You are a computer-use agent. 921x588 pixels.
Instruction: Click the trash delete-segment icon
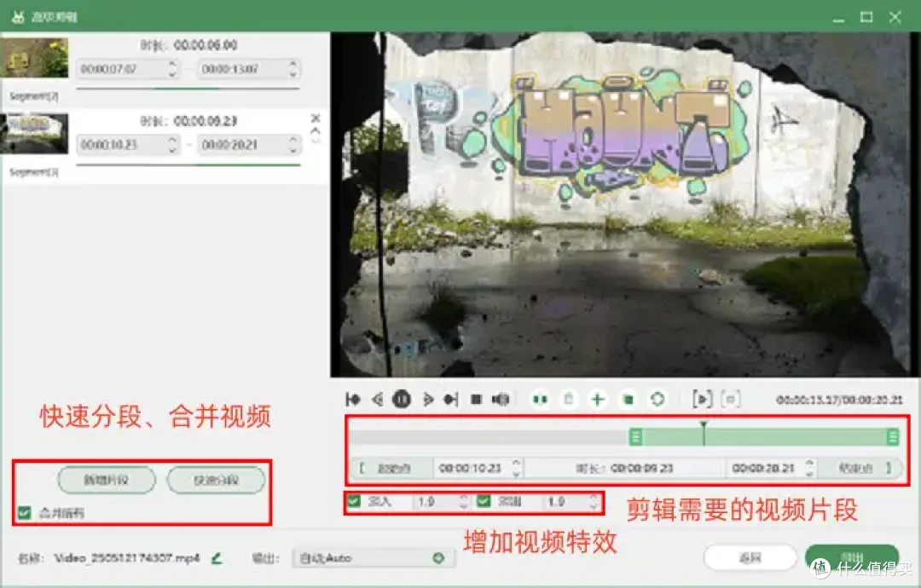569,400
